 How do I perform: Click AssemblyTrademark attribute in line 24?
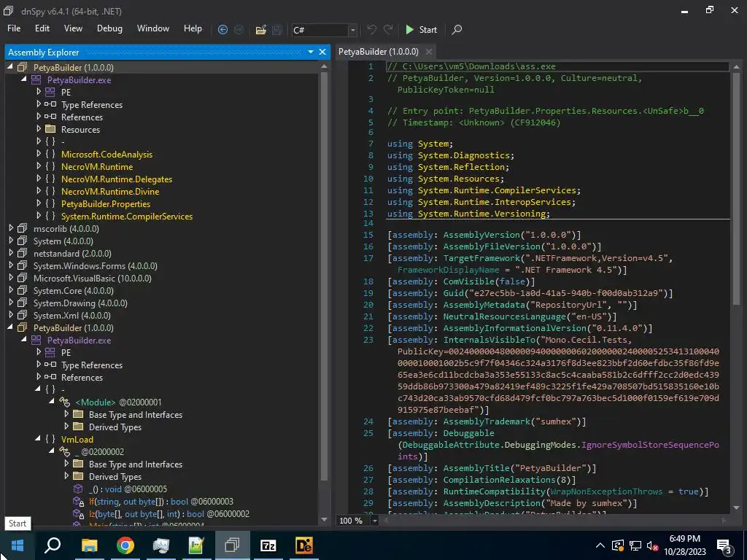click(485, 421)
